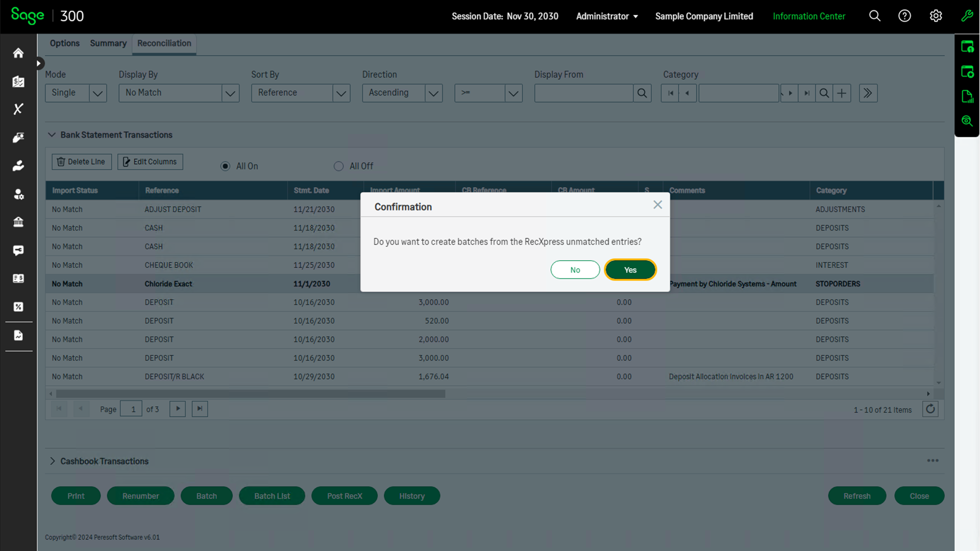Image resolution: width=980 pixels, height=551 pixels.
Task: Click No in the Confirmation dialog
Action: (575, 270)
